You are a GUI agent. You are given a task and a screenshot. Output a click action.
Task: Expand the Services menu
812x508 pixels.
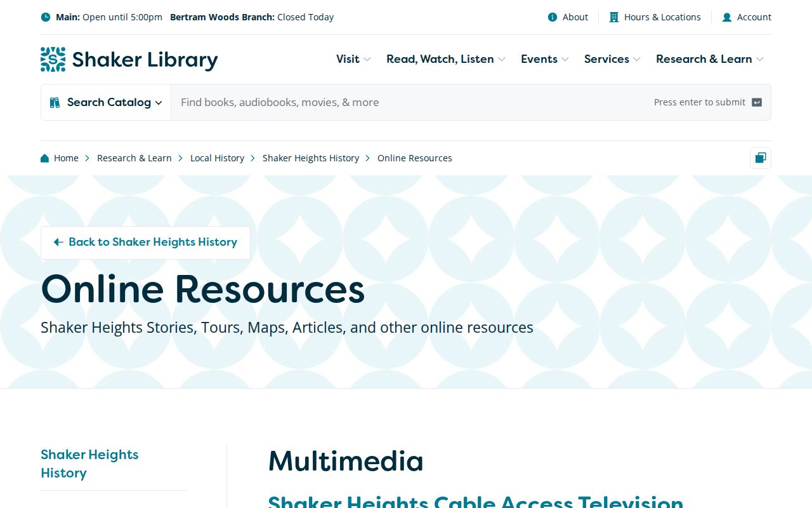[x=612, y=59]
